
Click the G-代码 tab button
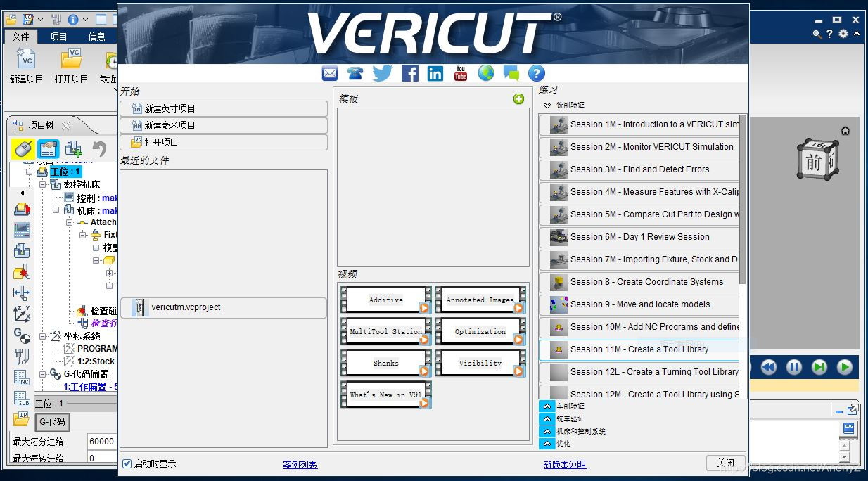pos(52,422)
